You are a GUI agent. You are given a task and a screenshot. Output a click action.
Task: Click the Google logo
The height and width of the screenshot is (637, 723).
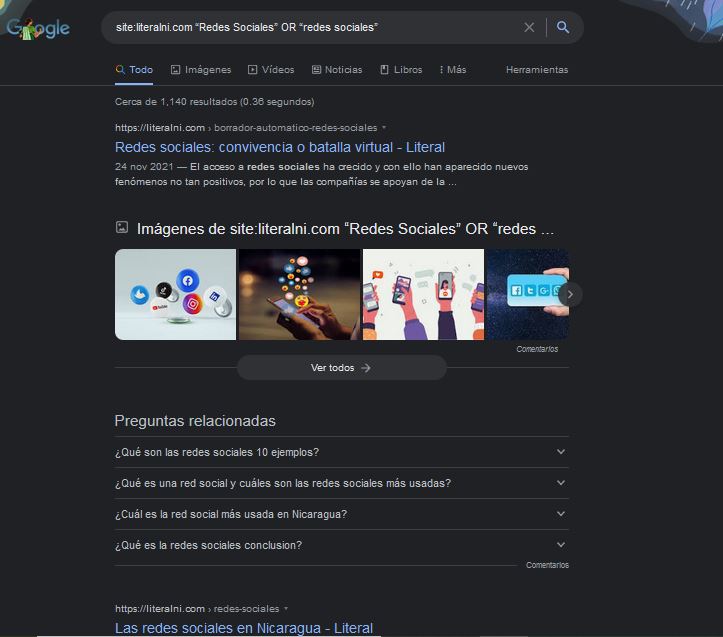coord(38,27)
